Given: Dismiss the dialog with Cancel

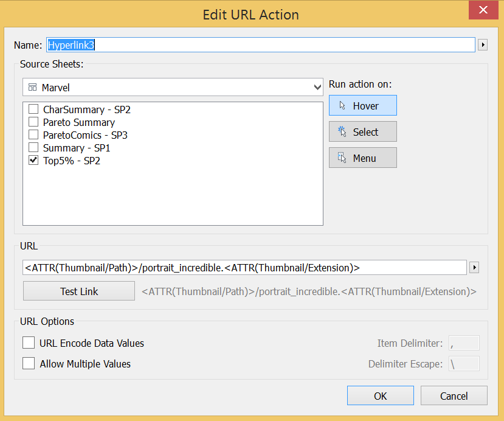Looking at the screenshot, I should click(454, 395).
